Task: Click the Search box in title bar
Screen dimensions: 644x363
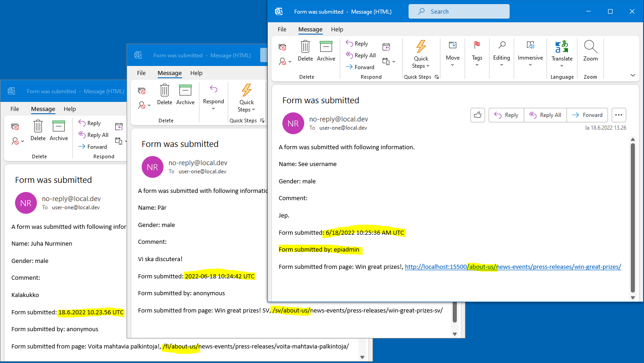Action: [x=459, y=11]
